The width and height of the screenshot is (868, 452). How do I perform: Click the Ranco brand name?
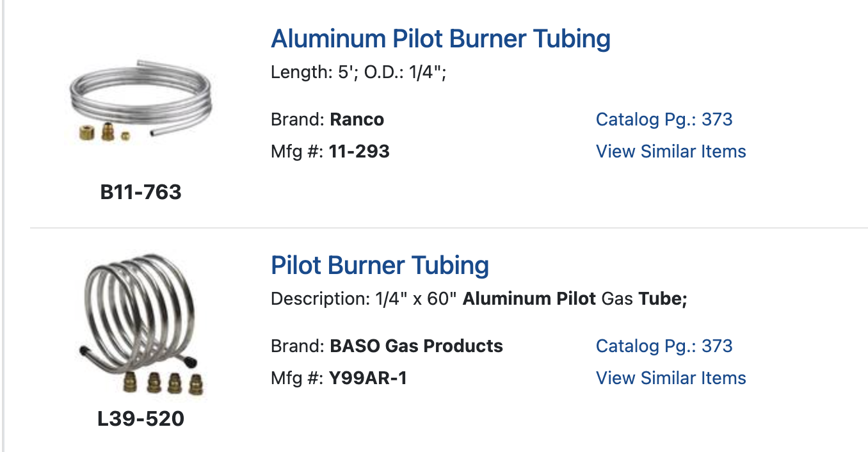click(x=357, y=120)
